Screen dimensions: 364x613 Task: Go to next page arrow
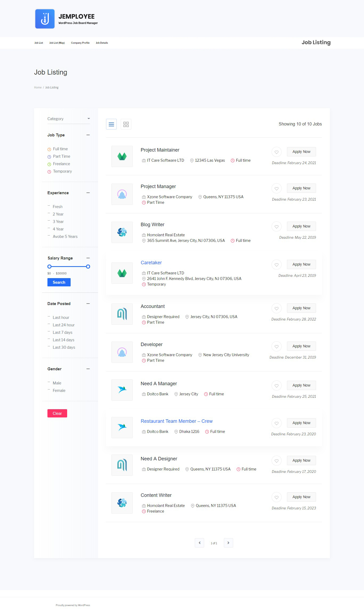228,543
